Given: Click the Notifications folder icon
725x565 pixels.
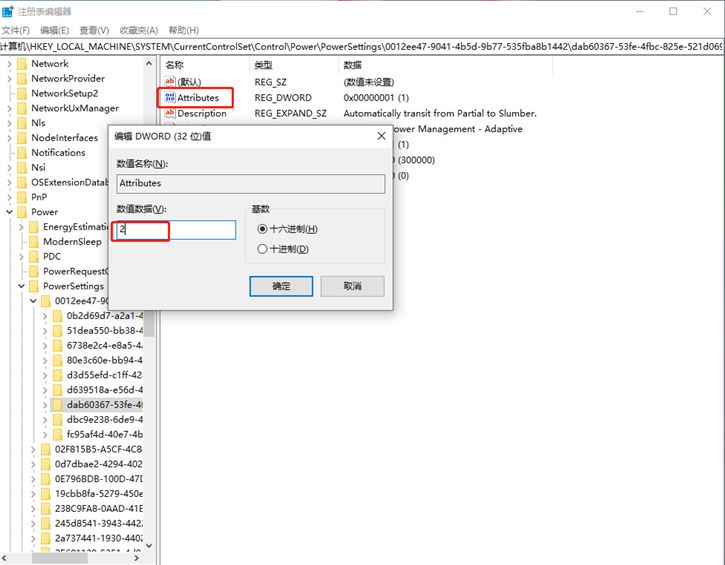Looking at the screenshot, I should click(20, 153).
